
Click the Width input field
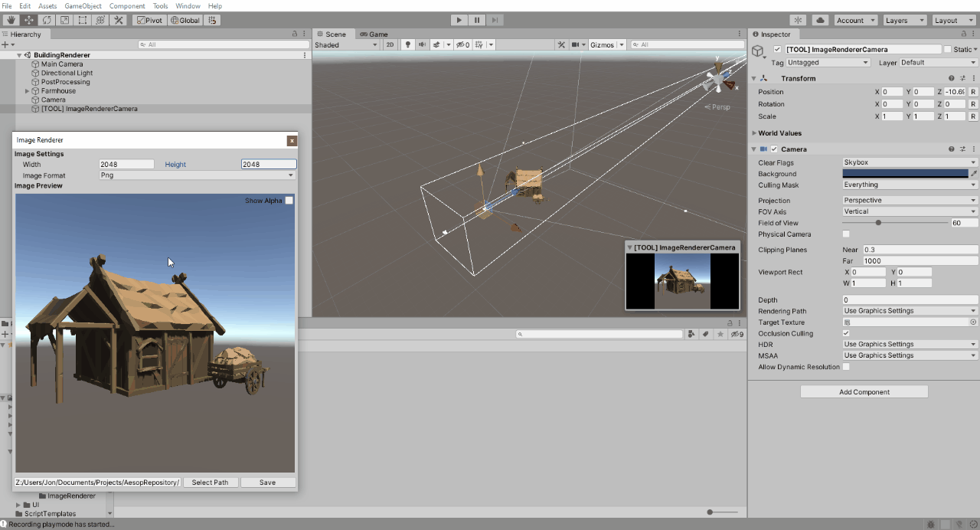click(126, 164)
